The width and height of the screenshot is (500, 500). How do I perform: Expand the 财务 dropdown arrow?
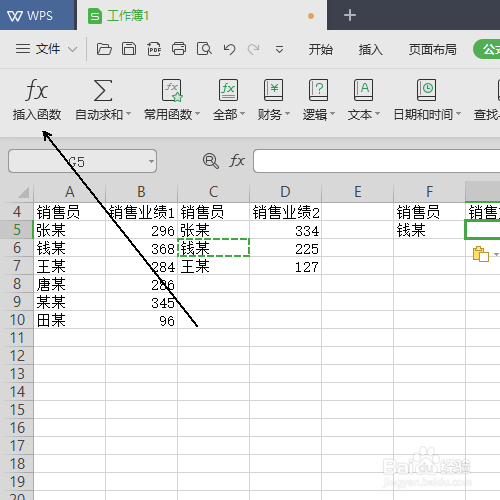(287, 114)
